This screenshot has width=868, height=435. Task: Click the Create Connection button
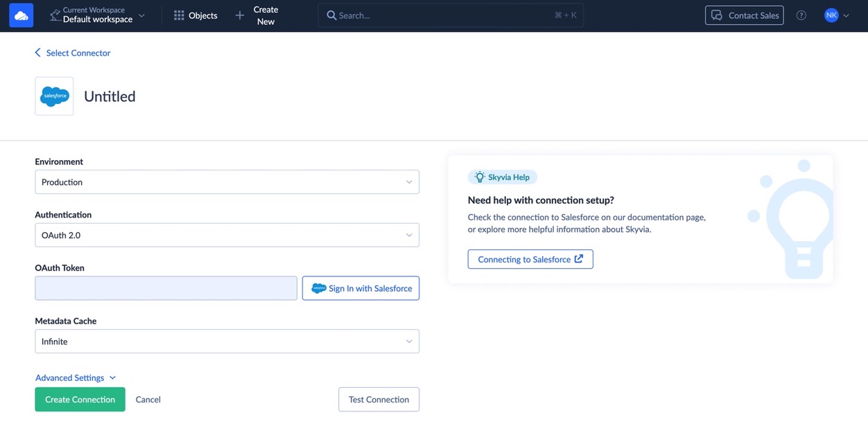pyautogui.click(x=80, y=399)
